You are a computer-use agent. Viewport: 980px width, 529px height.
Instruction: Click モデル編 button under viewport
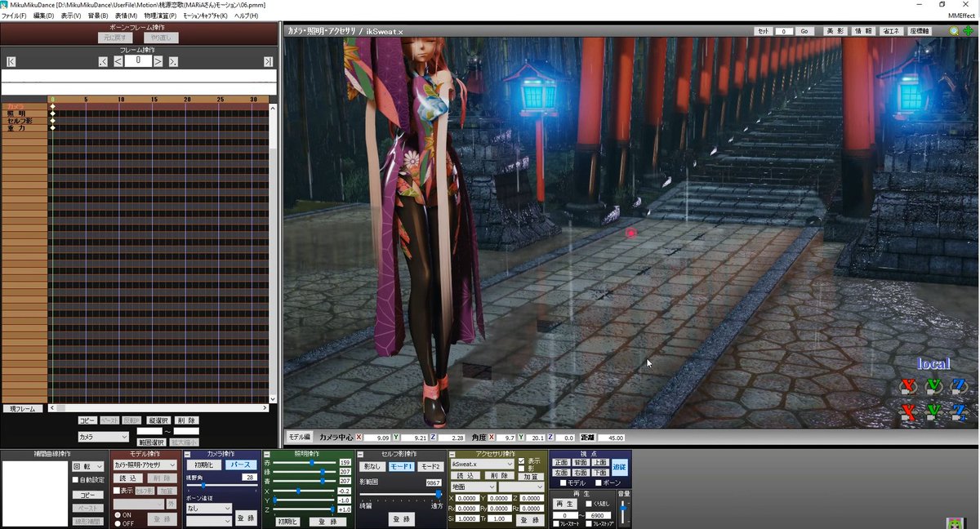point(299,437)
